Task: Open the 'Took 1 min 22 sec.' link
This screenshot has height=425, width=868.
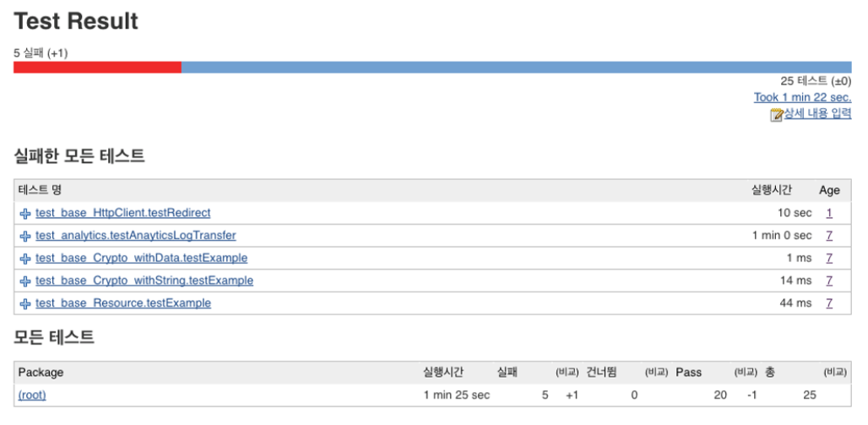Action: (x=802, y=97)
